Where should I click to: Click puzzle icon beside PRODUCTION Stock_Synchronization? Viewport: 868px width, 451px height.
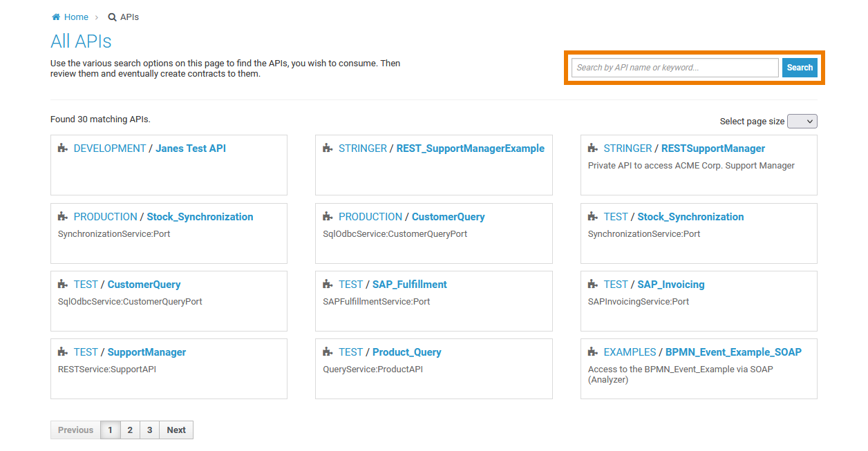point(63,217)
